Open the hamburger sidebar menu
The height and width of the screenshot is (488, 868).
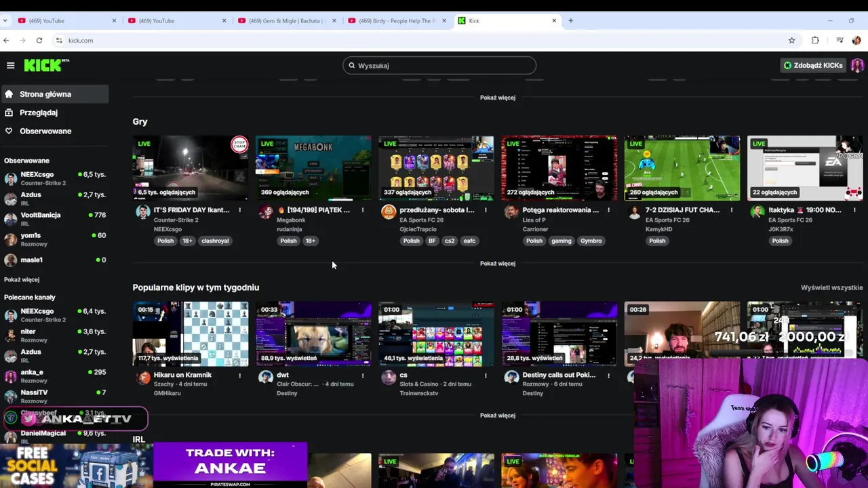(x=10, y=65)
